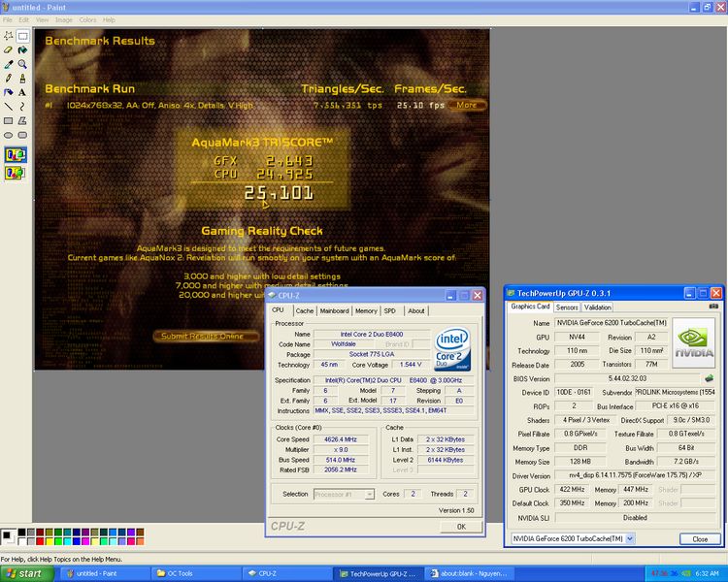Pick the orange color swatch
Screen dimensions: 728x582
pos(140,541)
